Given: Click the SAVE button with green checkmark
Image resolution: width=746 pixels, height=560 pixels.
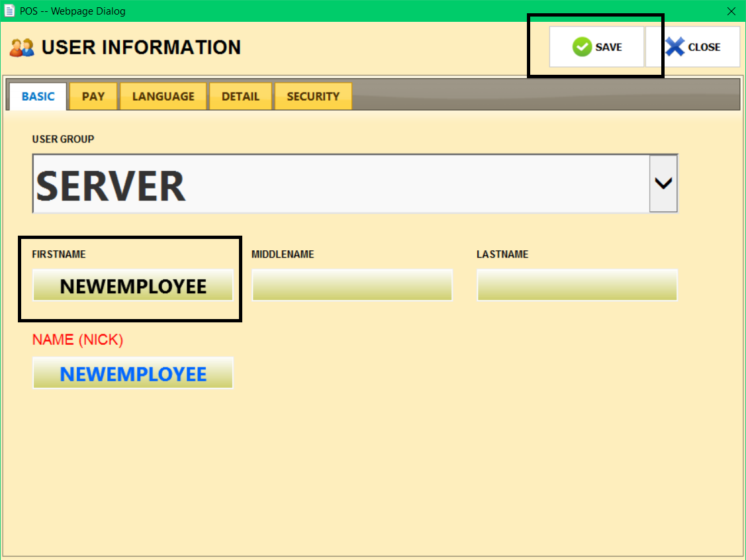Looking at the screenshot, I should [596, 46].
